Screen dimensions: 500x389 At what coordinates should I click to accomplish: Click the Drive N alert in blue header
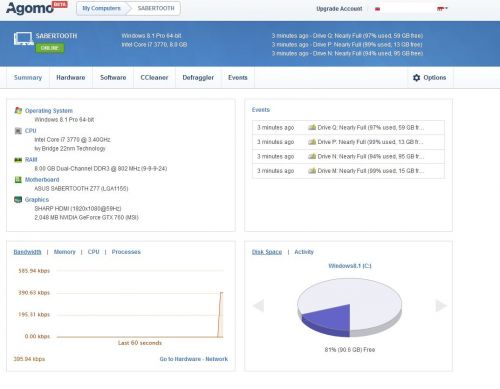(347, 53)
